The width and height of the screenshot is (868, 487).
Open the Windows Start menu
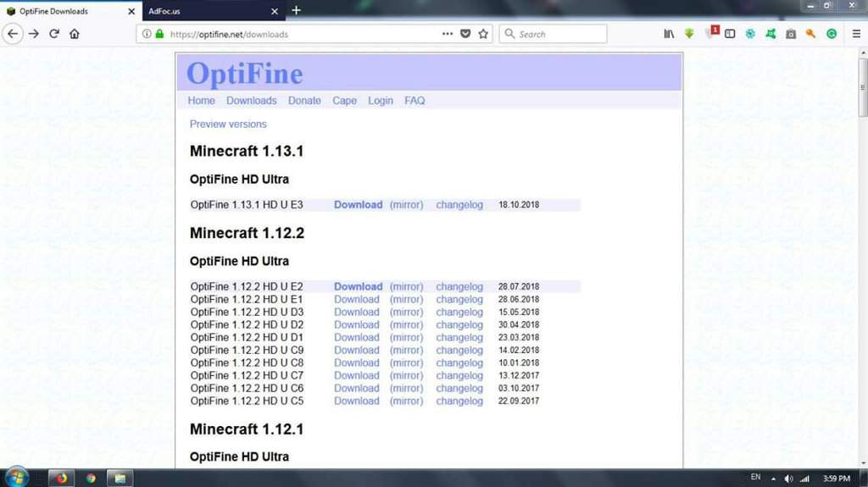16,477
